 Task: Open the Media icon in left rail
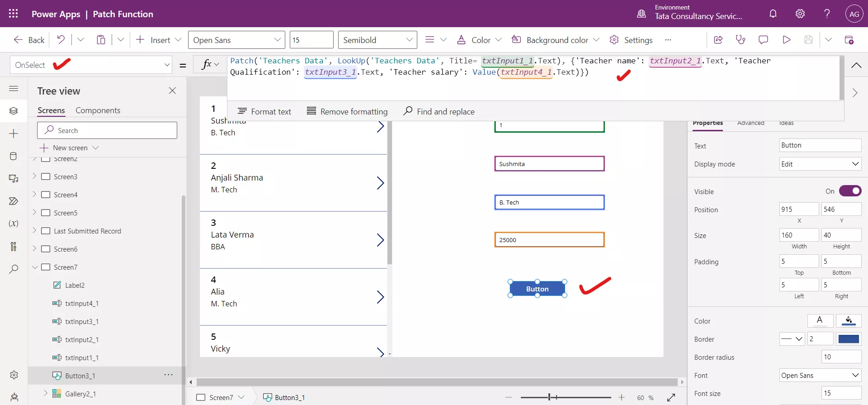pos(14,179)
